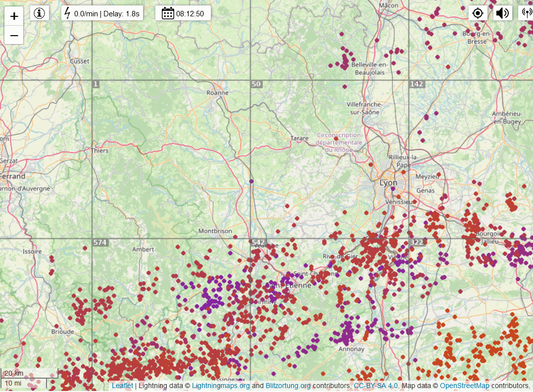Toggle the sound speaker icon
Viewport: 533px width, 392px height.
(502, 13)
